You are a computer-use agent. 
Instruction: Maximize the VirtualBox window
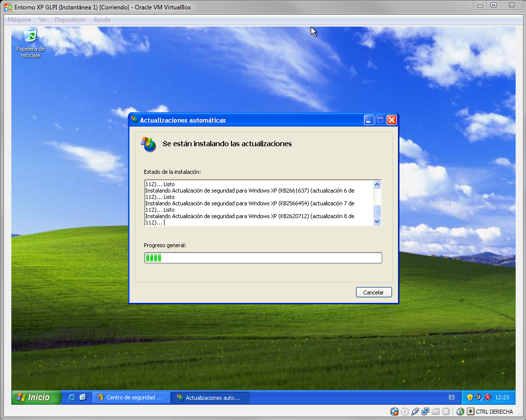[493, 5]
